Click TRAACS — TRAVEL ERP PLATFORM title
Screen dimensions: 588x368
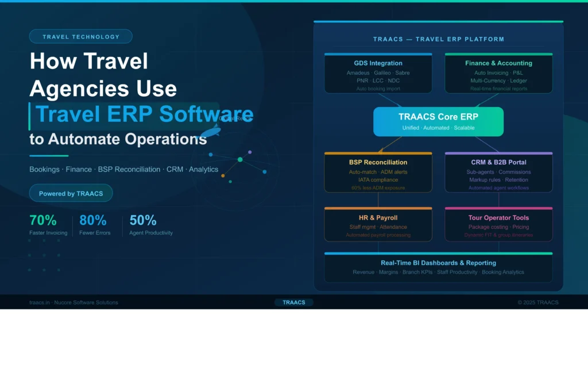click(438, 39)
